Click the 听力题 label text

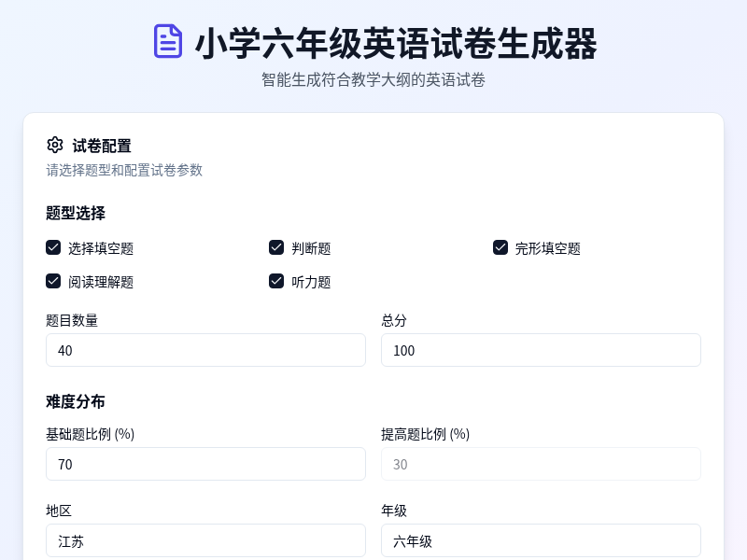tap(309, 281)
